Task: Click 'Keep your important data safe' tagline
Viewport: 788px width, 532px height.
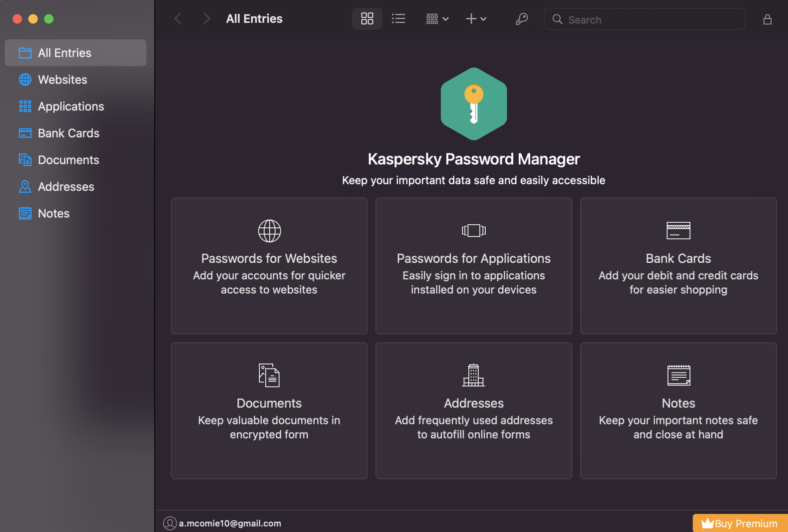Action: point(473,180)
